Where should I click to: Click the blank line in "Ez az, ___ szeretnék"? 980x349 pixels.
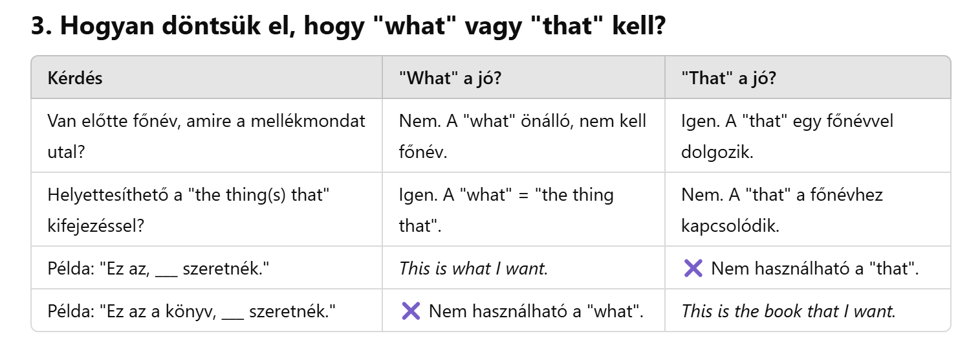click(x=166, y=269)
